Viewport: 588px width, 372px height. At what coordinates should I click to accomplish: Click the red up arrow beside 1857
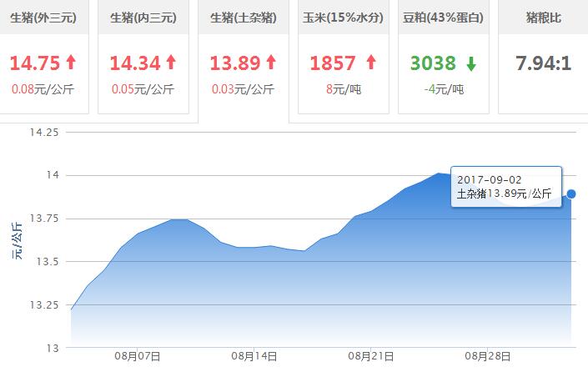pyautogui.click(x=371, y=63)
